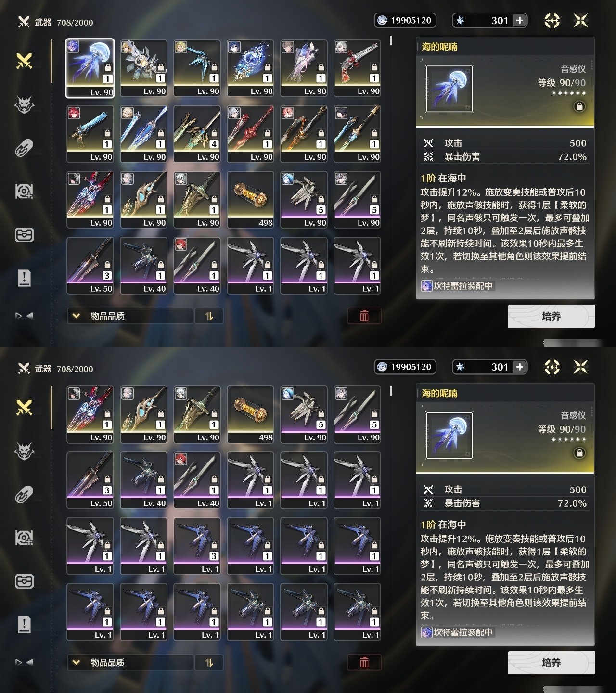Click the upper inventory grid scrollbar handle
Image resolution: width=616 pixels, height=693 pixels.
pyautogui.click(x=391, y=41)
